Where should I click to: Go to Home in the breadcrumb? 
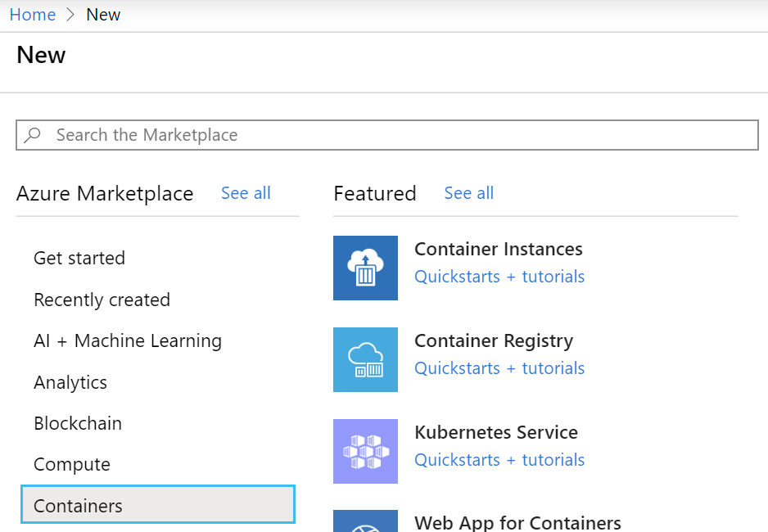tap(33, 15)
